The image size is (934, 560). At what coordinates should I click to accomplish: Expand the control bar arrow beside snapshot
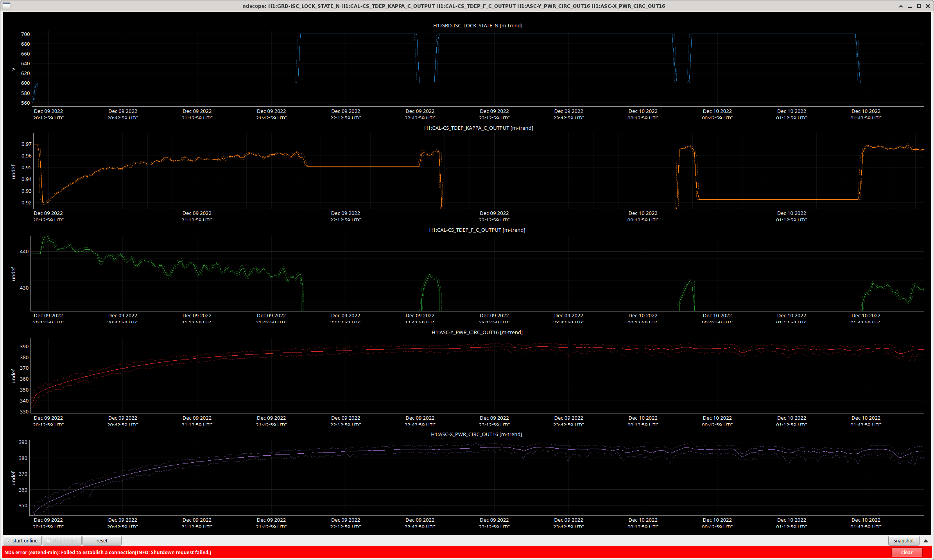pos(925,541)
